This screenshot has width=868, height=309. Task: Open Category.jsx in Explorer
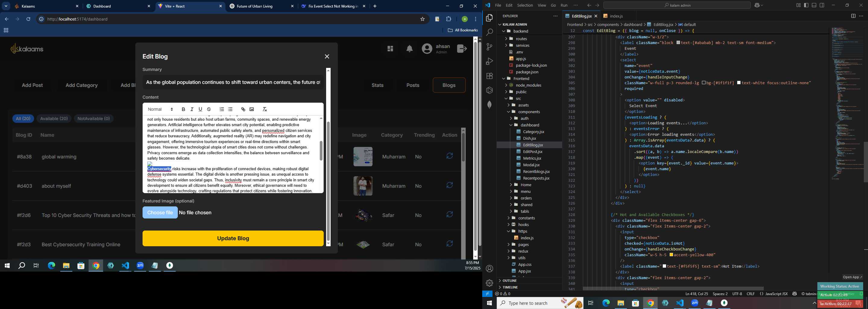click(x=533, y=132)
